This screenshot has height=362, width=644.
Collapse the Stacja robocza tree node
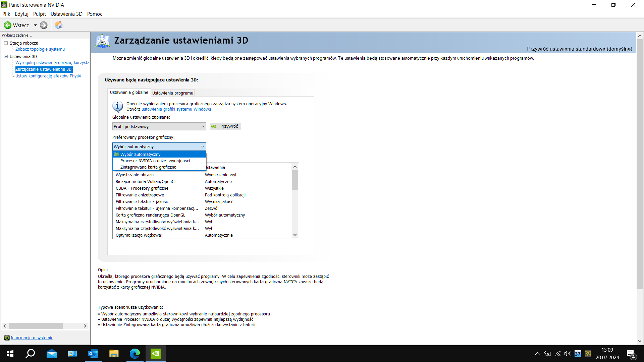point(6,43)
